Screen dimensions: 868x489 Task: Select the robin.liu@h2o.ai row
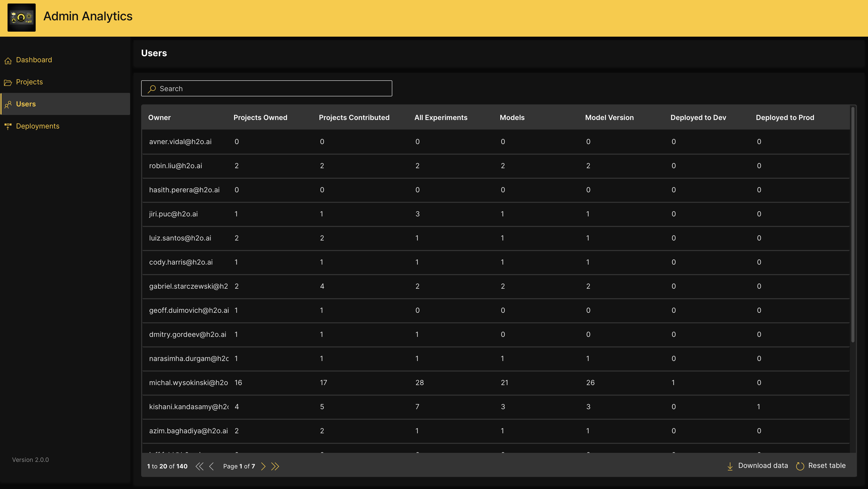176,166
